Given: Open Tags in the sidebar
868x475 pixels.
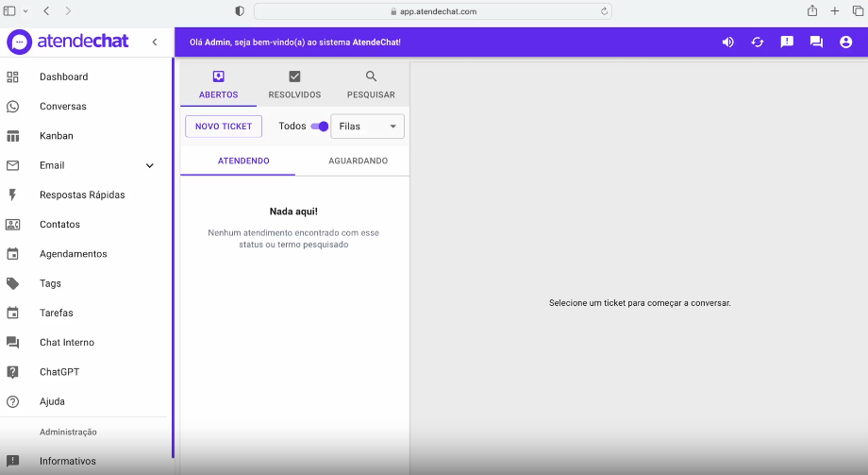Looking at the screenshot, I should pyautogui.click(x=50, y=283).
